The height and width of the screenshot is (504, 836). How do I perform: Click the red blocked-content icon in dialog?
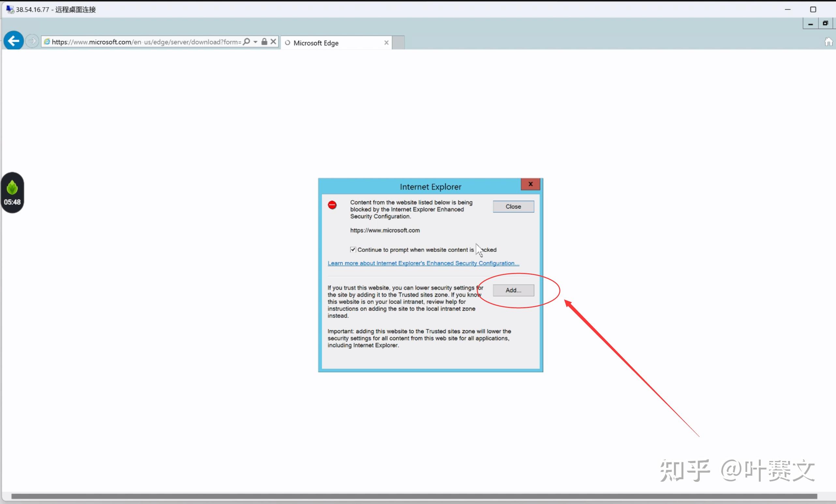(332, 205)
